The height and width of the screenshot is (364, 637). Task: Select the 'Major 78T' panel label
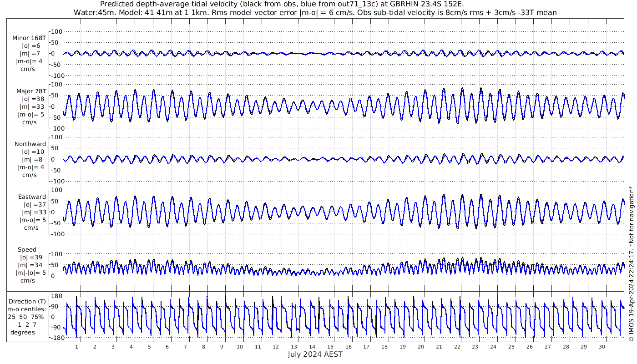click(30, 91)
